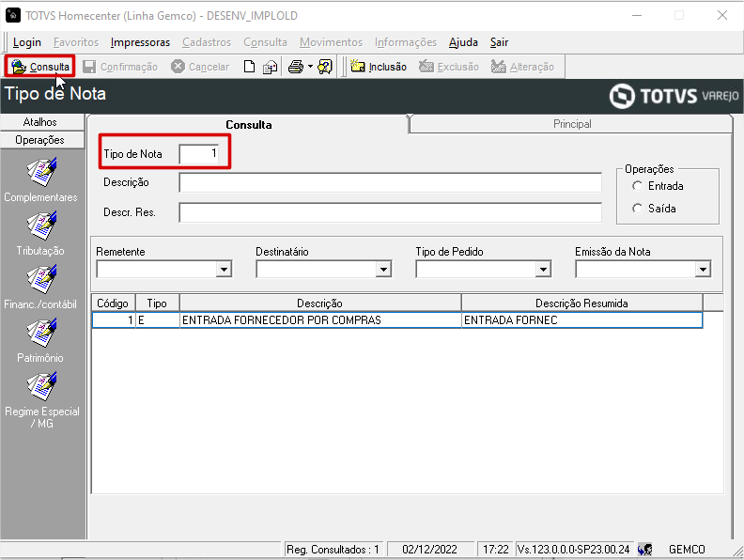Open the Financ./contábil shortcut icon
Screen dimensions: 744x560
[41, 279]
